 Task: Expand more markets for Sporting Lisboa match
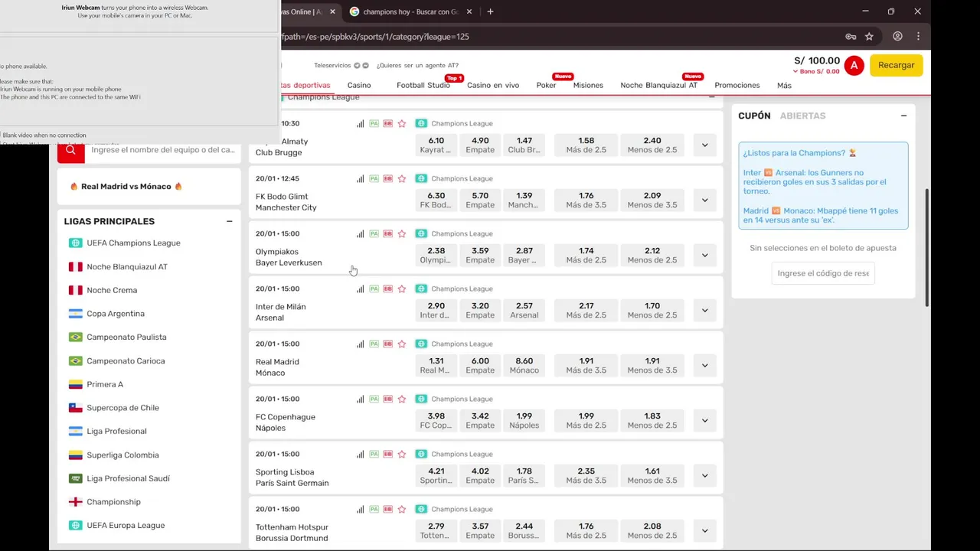(x=705, y=475)
